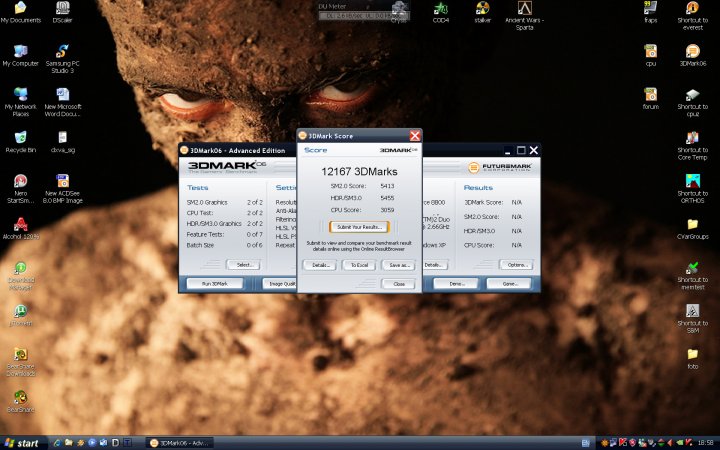The image size is (720, 450).
Task: Click System Details button in 3DMark06 window
Action: (434, 265)
